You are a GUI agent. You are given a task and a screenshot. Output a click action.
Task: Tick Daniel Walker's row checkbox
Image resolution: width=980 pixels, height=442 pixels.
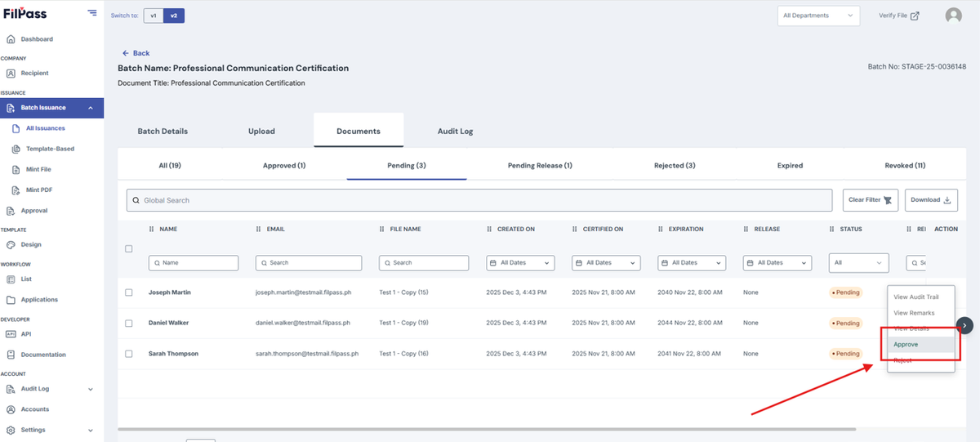coord(128,324)
